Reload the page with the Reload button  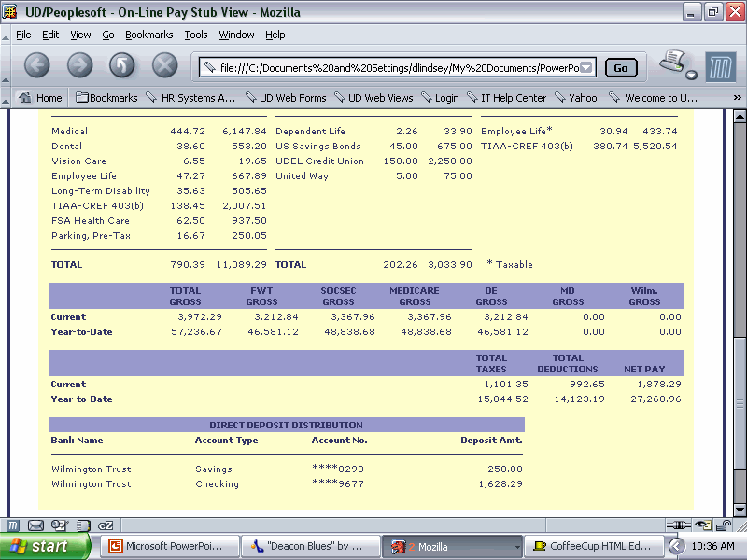click(x=122, y=64)
